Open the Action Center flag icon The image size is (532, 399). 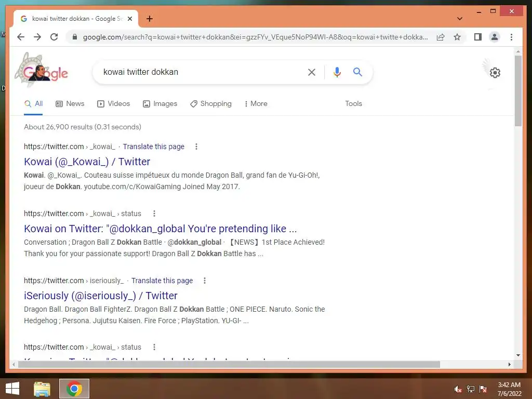(x=483, y=389)
